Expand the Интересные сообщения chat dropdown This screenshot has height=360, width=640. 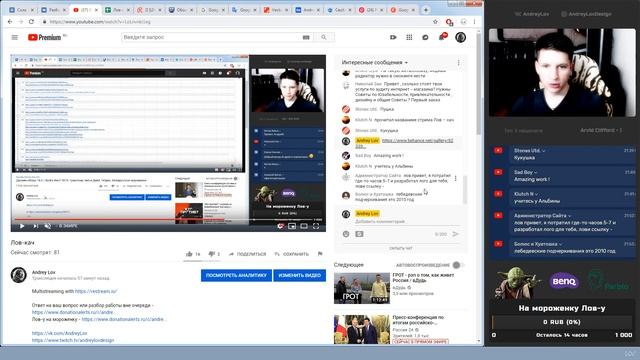[375, 62]
